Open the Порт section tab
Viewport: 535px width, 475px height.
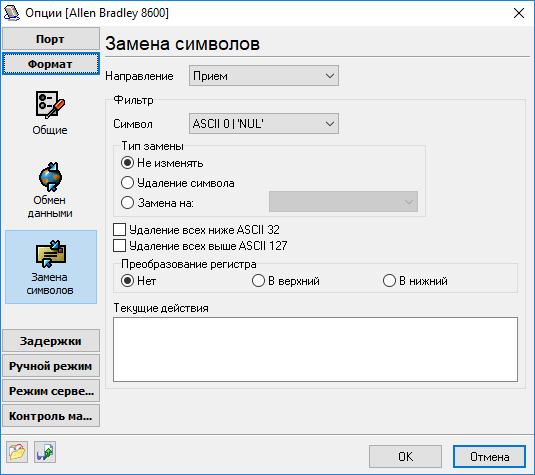51,39
